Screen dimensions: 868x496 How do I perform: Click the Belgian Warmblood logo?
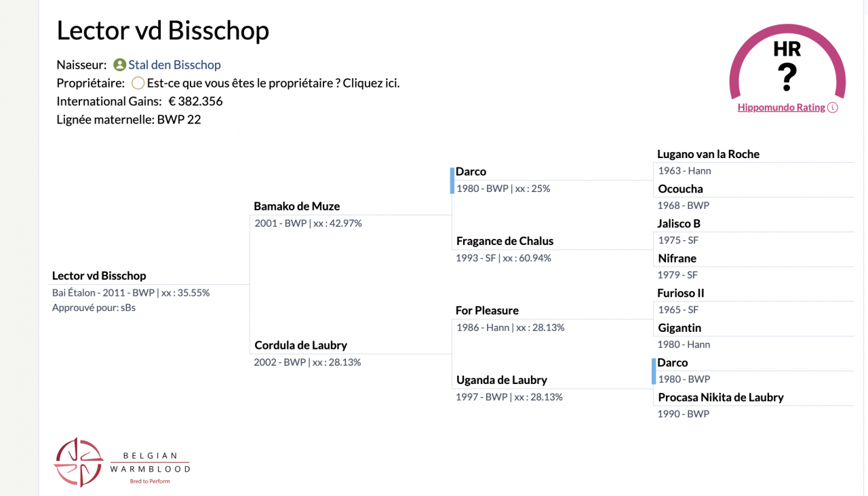coord(122,462)
